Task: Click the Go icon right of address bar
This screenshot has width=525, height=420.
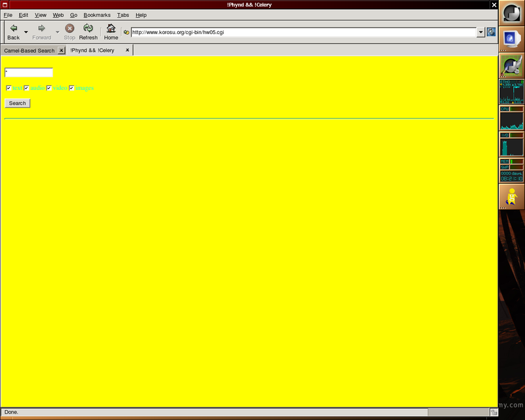Action: click(x=491, y=31)
